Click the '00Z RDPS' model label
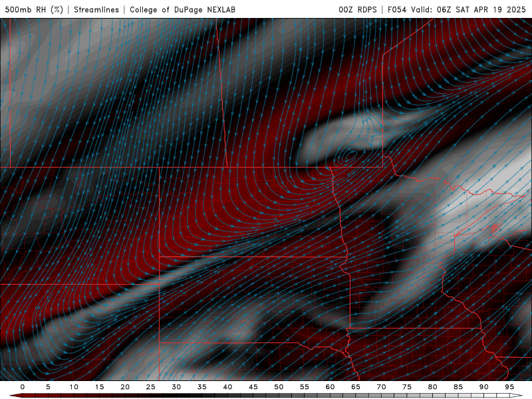 point(358,9)
